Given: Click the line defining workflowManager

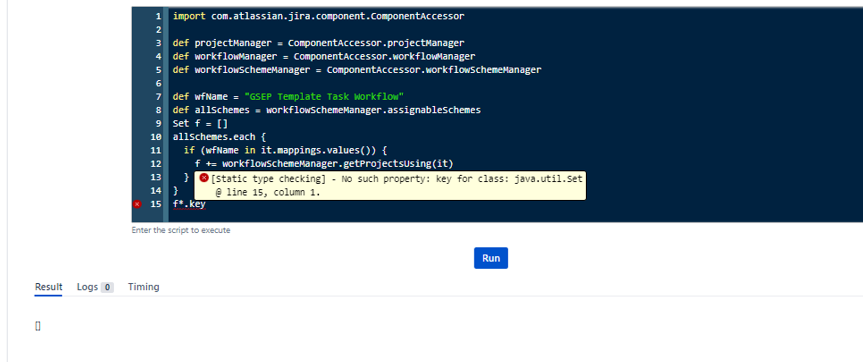Looking at the screenshot, I should pyautogui.click(x=324, y=56).
